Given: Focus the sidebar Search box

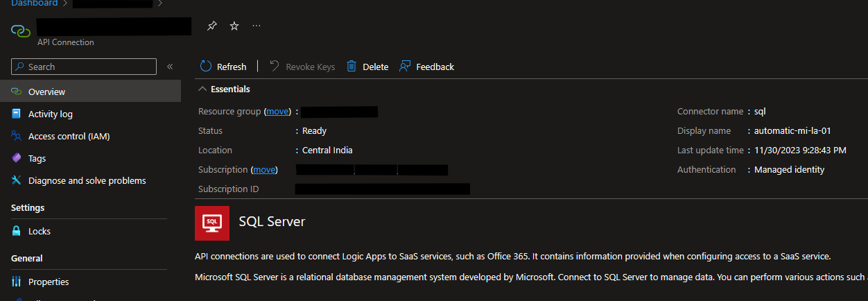Looking at the screenshot, I should (84, 67).
